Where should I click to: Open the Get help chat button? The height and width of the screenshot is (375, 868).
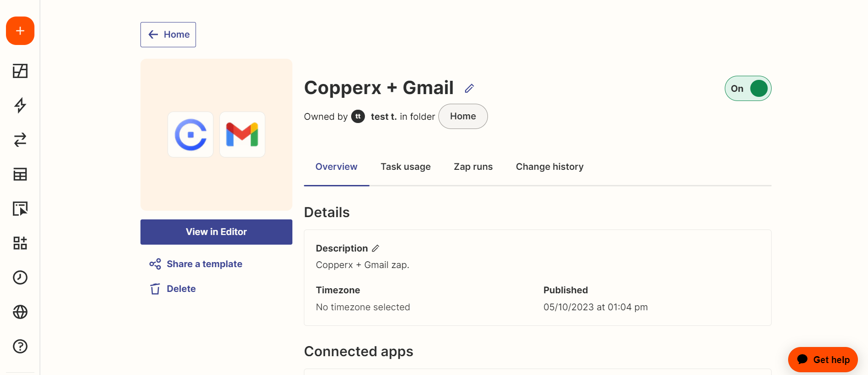[823, 360]
